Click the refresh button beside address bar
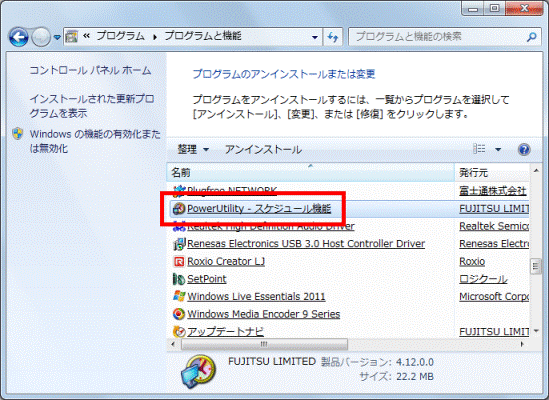The image size is (549, 400). (x=333, y=37)
